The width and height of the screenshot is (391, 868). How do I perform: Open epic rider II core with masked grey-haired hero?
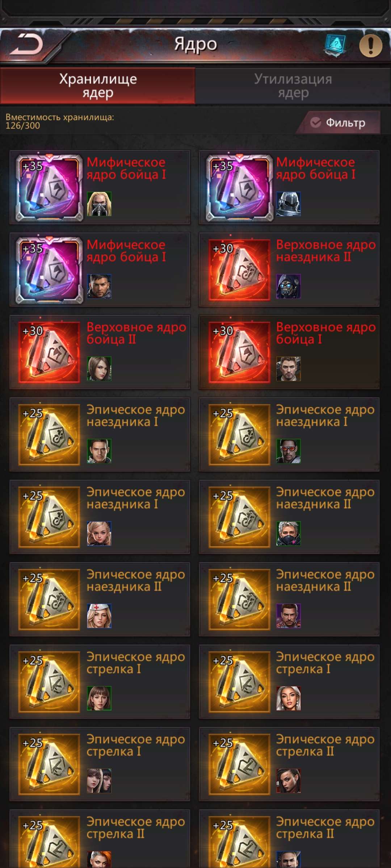289,517
